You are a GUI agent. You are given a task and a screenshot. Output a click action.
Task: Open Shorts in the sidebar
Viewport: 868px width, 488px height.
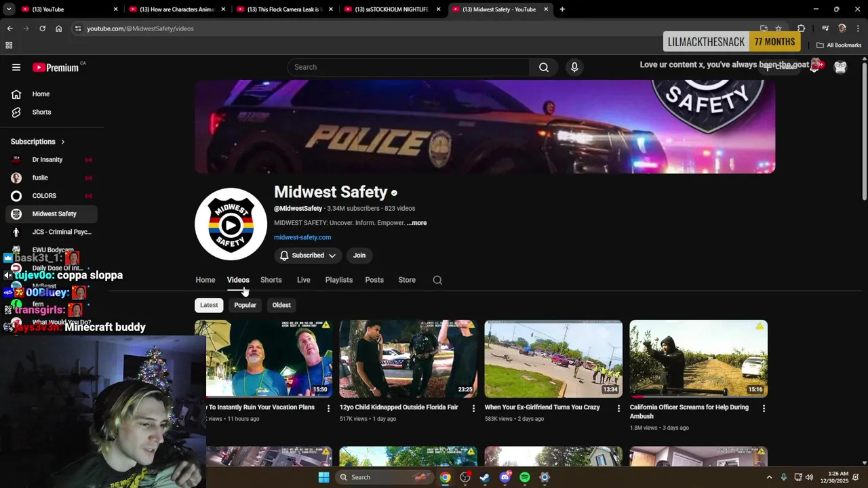click(41, 113)
